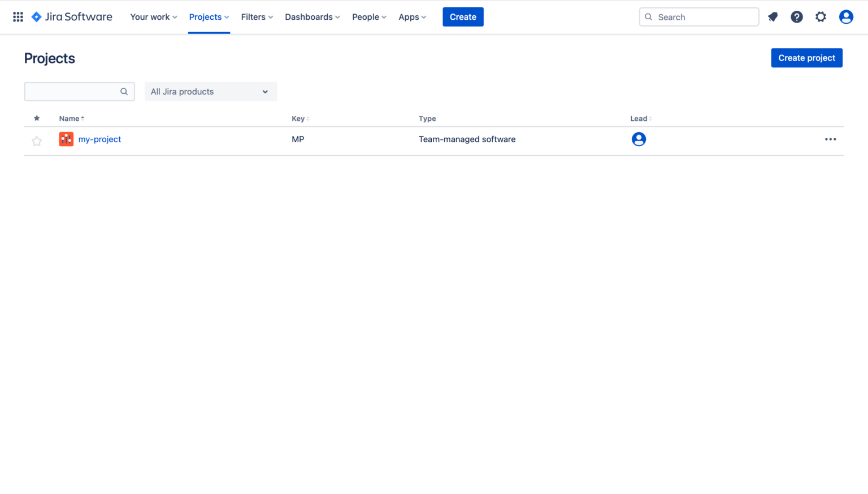Screen dimensions: 868x494
Task: Star my-project as a favorite
Action: coord(37,141)
